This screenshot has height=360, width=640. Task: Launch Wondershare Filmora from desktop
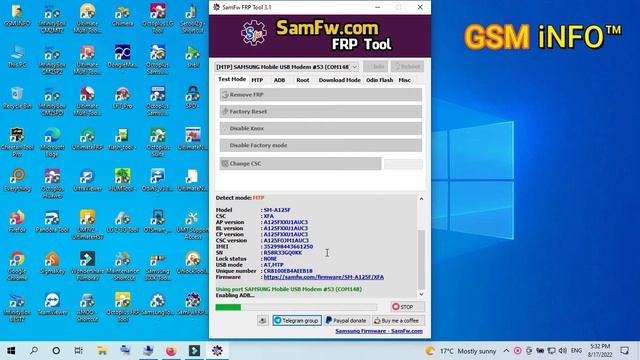[x=87, y=266]
